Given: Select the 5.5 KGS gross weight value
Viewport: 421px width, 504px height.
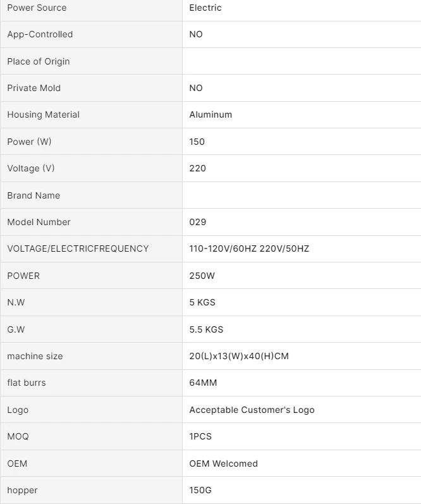Looking at the screenshot, I should click(x=206, y=329).
